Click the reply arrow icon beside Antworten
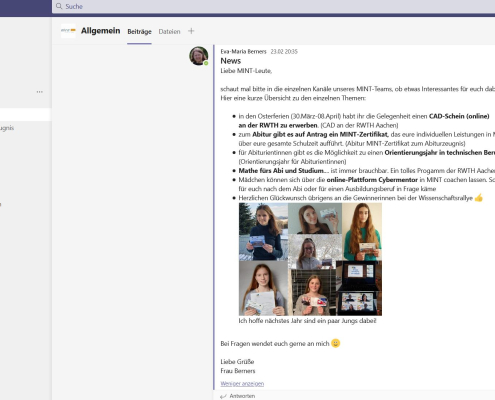This screenshot has width=495, height=400. 223,396
